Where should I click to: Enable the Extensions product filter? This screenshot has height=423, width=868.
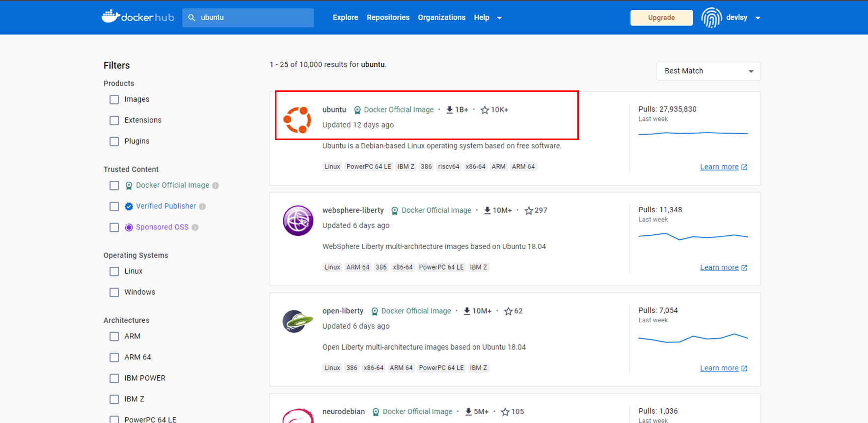(114, 120)
